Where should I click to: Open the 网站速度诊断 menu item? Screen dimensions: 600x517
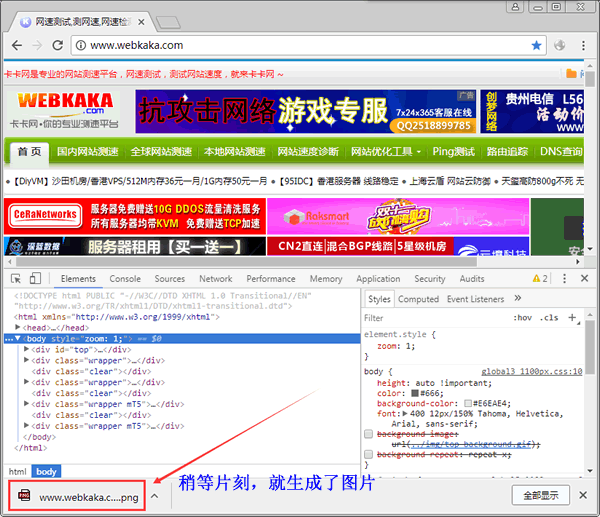(x=308, y=152)
